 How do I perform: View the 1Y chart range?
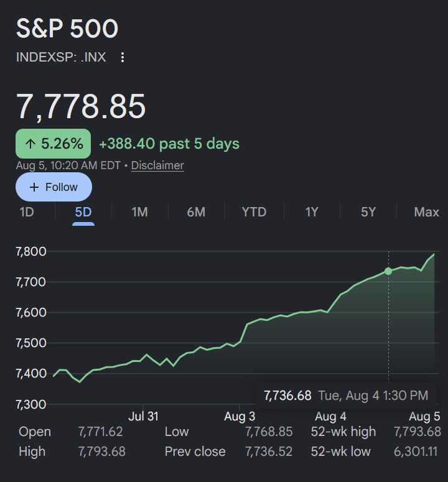[312, 212]
